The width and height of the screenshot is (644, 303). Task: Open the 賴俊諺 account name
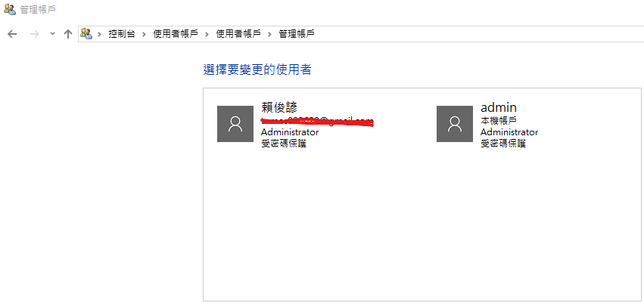279,107
